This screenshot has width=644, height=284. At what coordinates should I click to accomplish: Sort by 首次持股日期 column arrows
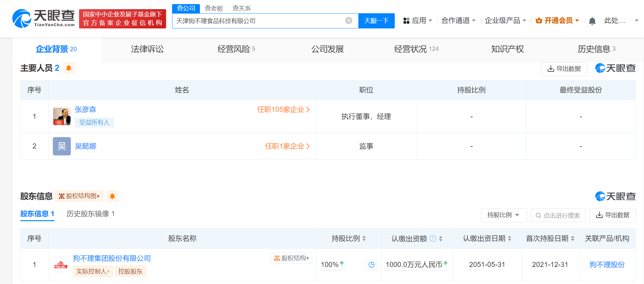tap(573, 239)
